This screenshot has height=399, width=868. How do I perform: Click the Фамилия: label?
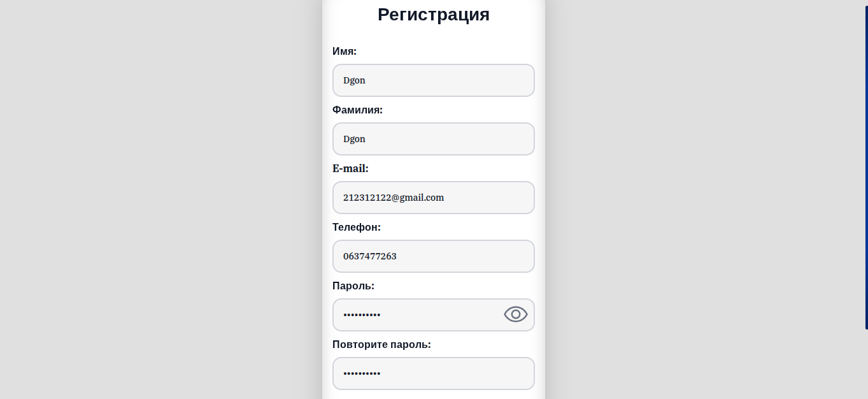click(357, 110)
